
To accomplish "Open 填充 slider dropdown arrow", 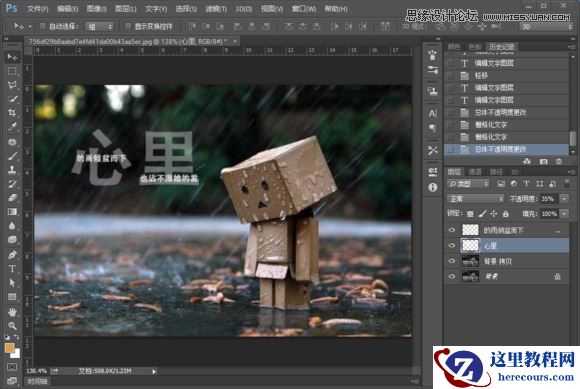I will (x=564, y=214).
